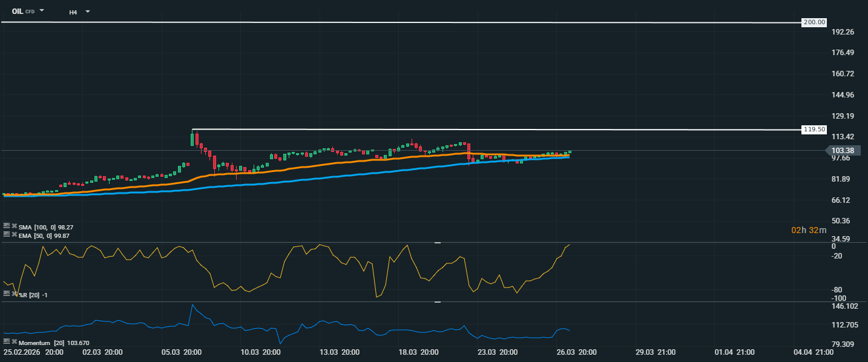Close the Momentum indicator panel
The width and height of the screenshot is (868, 362).
(14, 342)
